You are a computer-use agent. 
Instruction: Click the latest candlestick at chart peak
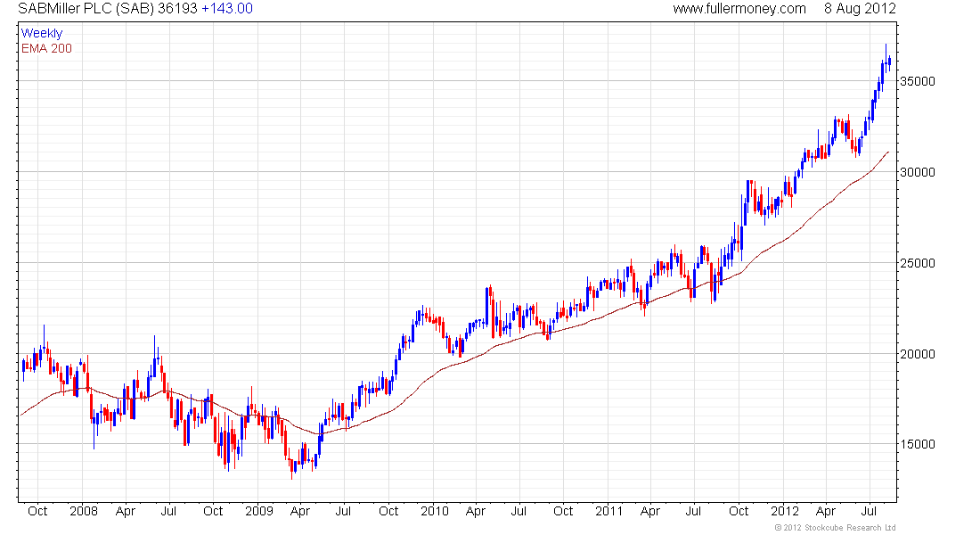point(889,62)
